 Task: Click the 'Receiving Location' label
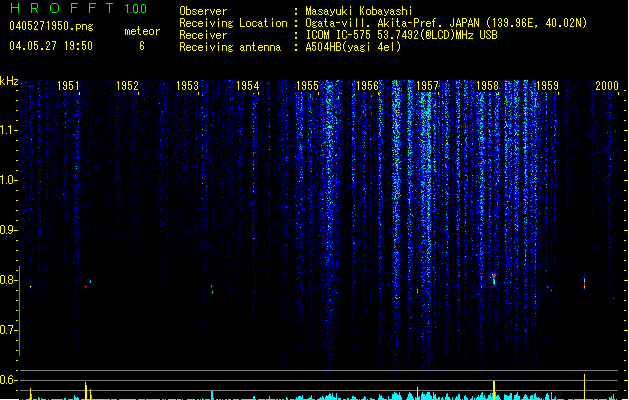[x=233, y=23]
